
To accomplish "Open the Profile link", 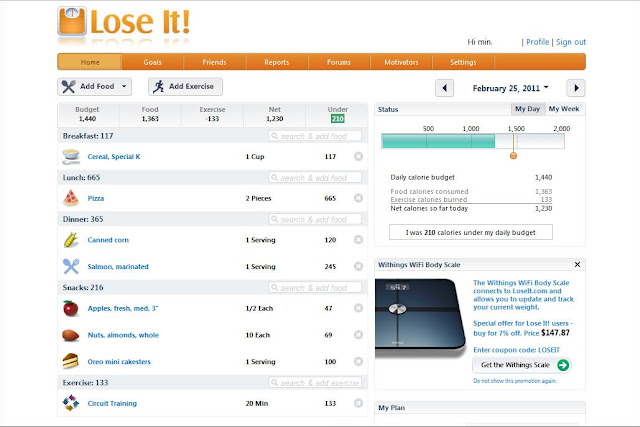I will coord(538,42).
